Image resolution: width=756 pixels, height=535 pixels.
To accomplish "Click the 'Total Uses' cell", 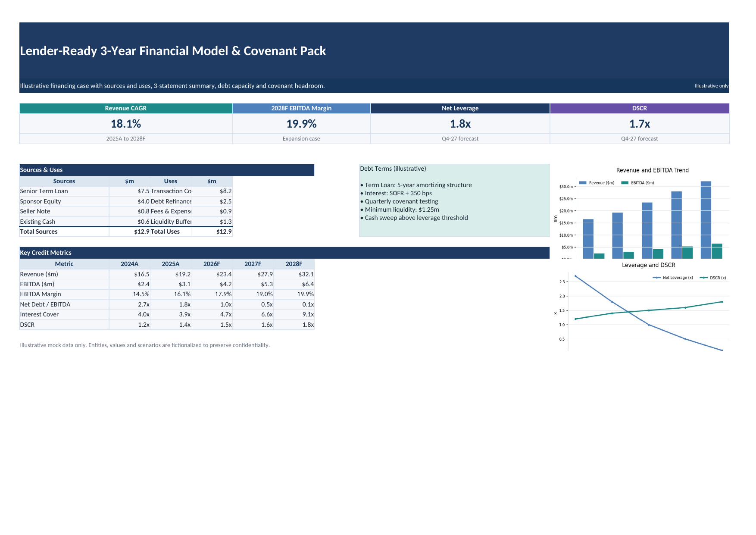I will pos(171,232).
